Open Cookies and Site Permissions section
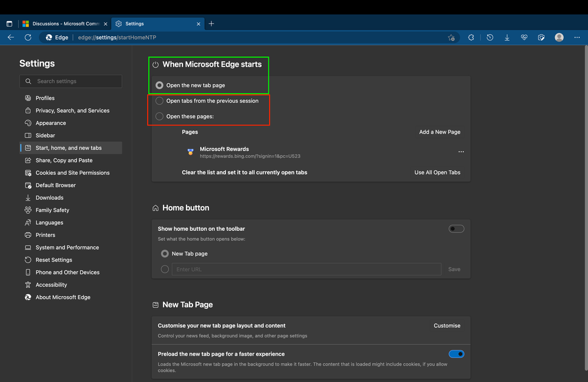This screenshot has height=382, width=588. click(71, 173)
